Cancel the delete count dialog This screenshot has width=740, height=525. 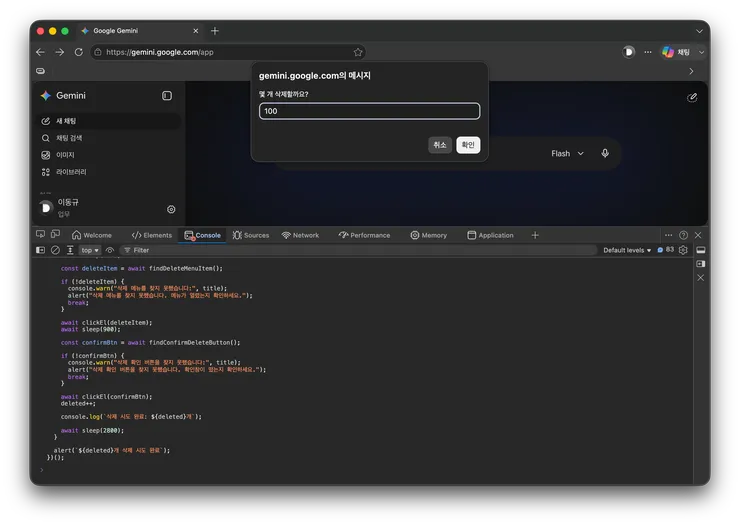click(440, 145)
